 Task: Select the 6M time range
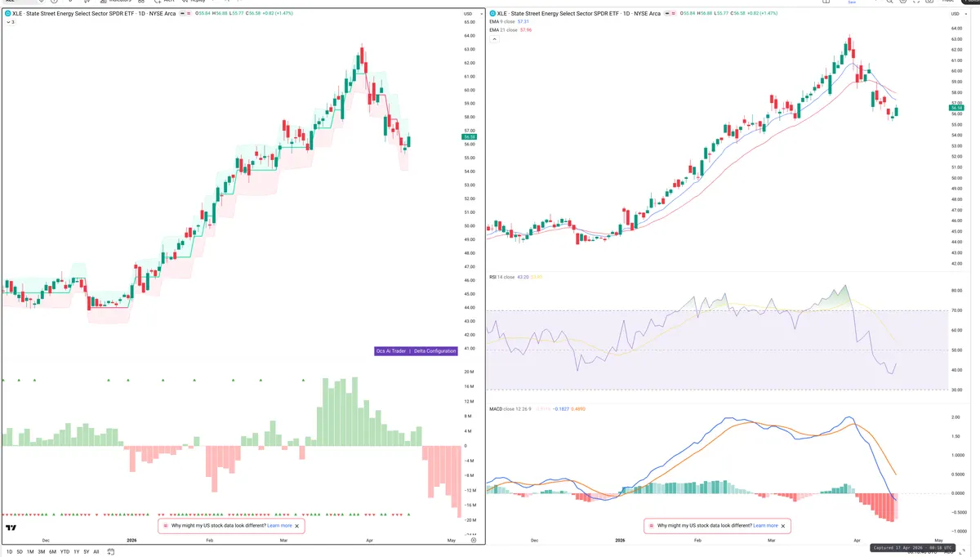pos(52,552)
